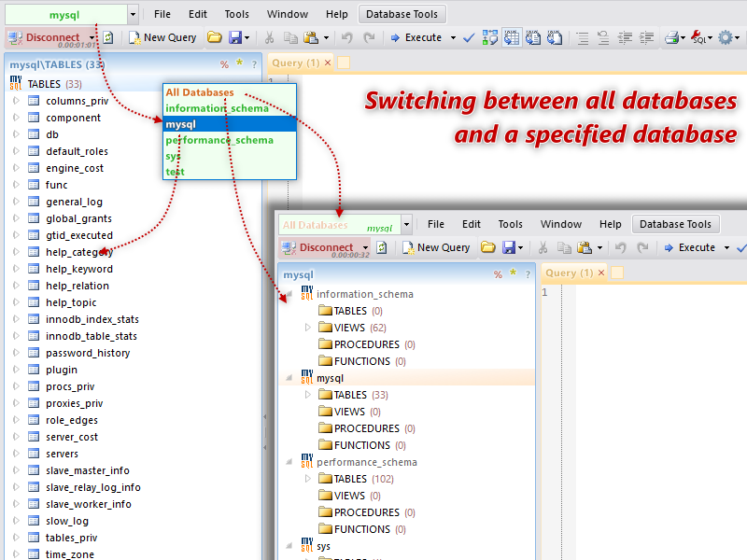Open the save options dropdown arrow in the top toolbar
The image size is (747, 560).
tap(247, 37)
